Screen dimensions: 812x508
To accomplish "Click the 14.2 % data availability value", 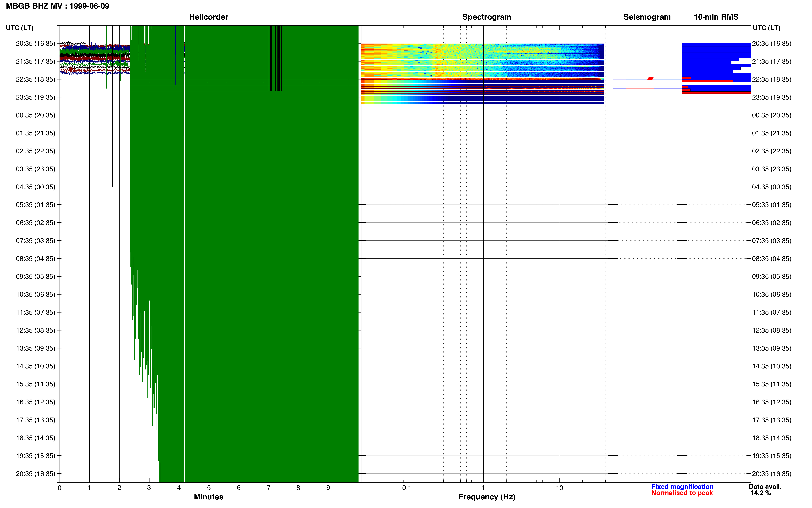I will 761,493.
